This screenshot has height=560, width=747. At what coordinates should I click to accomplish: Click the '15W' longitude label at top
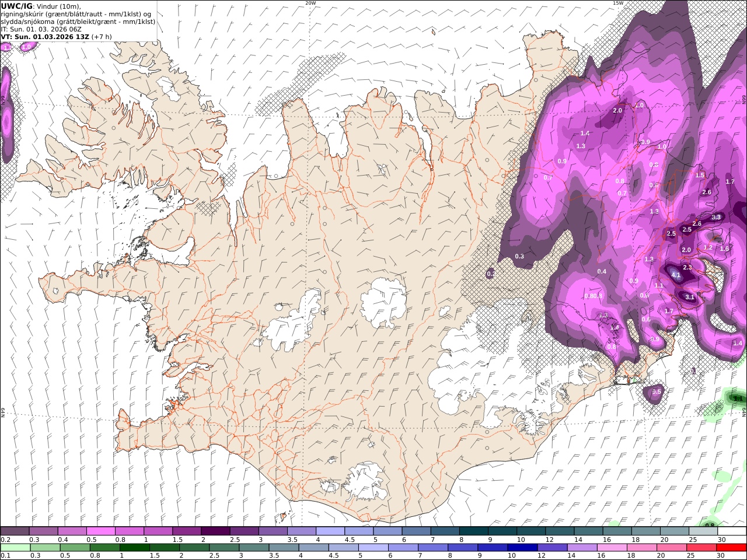617,3
